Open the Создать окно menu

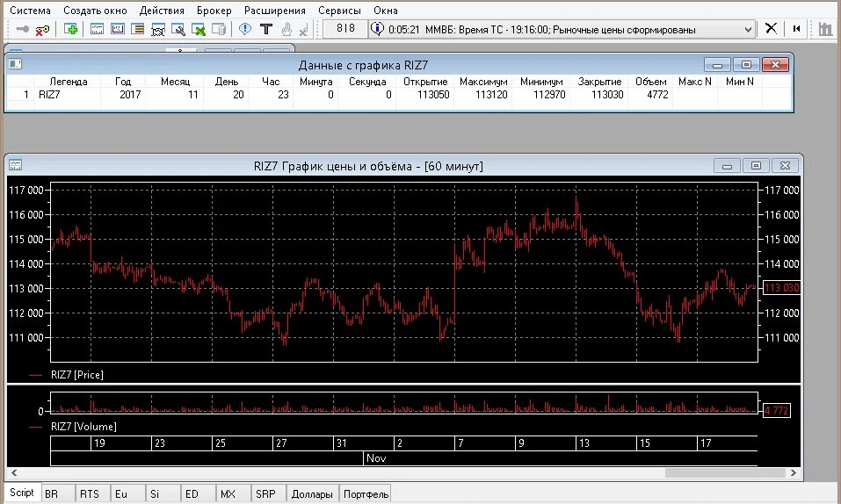tap(95, 11)
